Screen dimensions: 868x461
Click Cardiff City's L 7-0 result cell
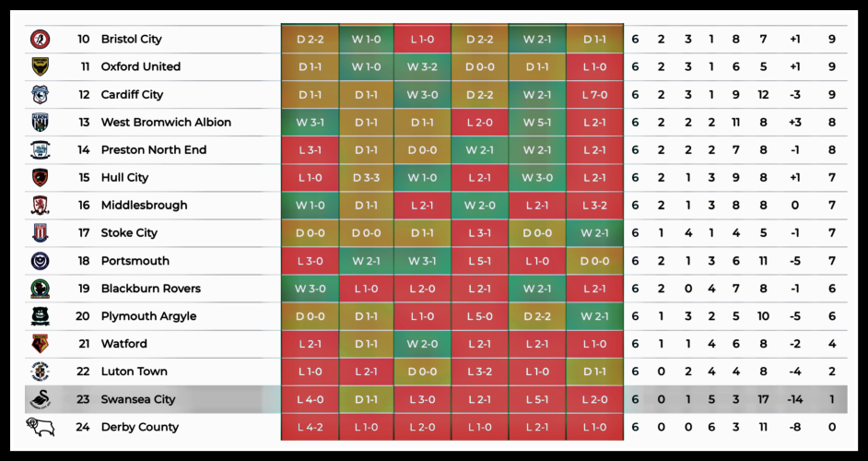tap(594, 95)
